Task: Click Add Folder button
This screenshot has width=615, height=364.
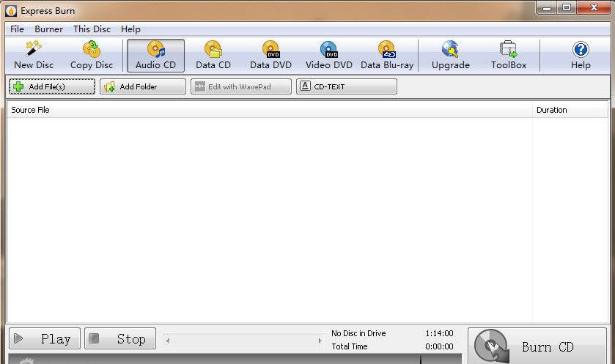Action: coord(143,86)
